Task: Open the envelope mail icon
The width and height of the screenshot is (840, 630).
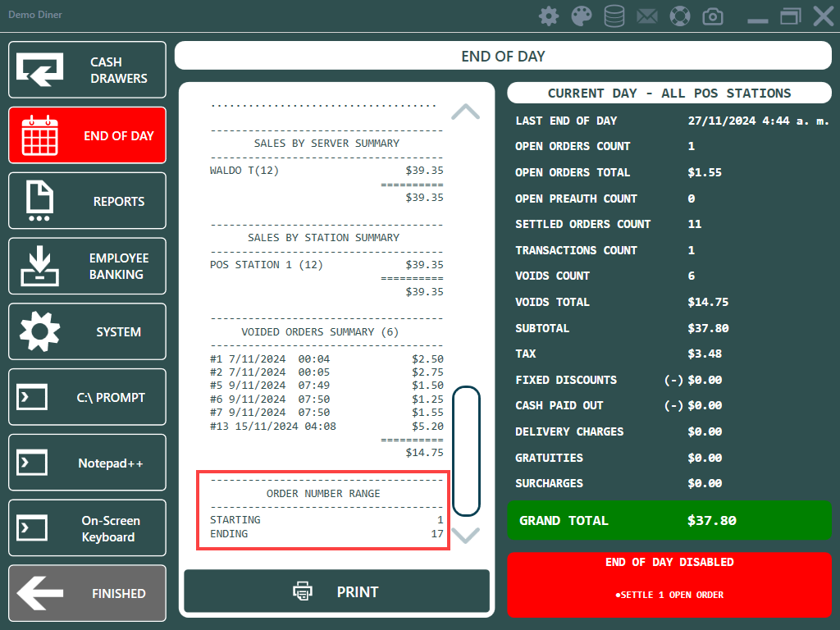Action: click(x=647, y=16)
